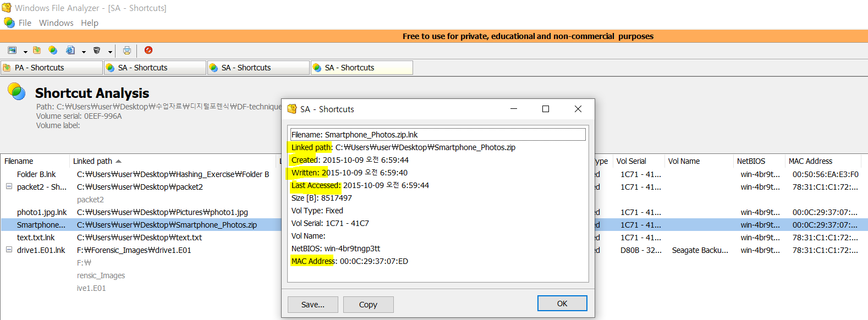Screen dimensions: 868x320
Task: Click the Size [B]: 8517497 line
Action: [x=322, y=198]
